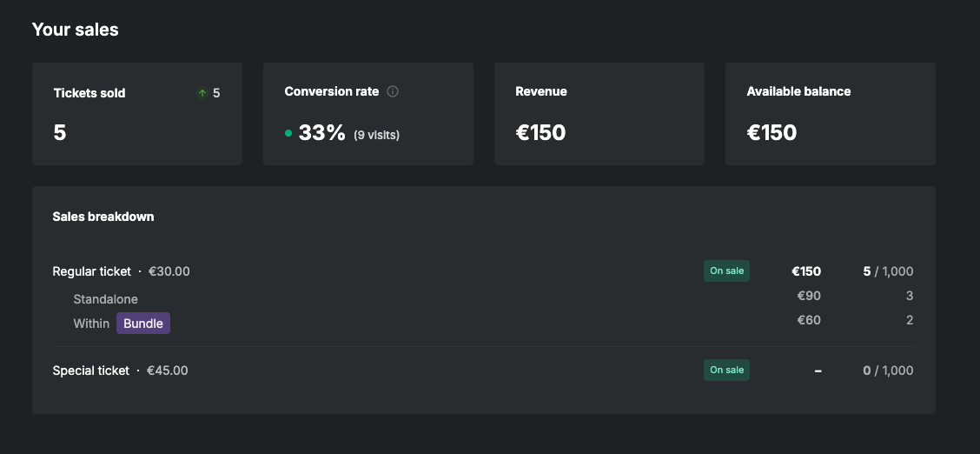The height and width of the screenshot is (454, 980).
Task: Click the "Available balance" label
Action: tap(798, 91)
